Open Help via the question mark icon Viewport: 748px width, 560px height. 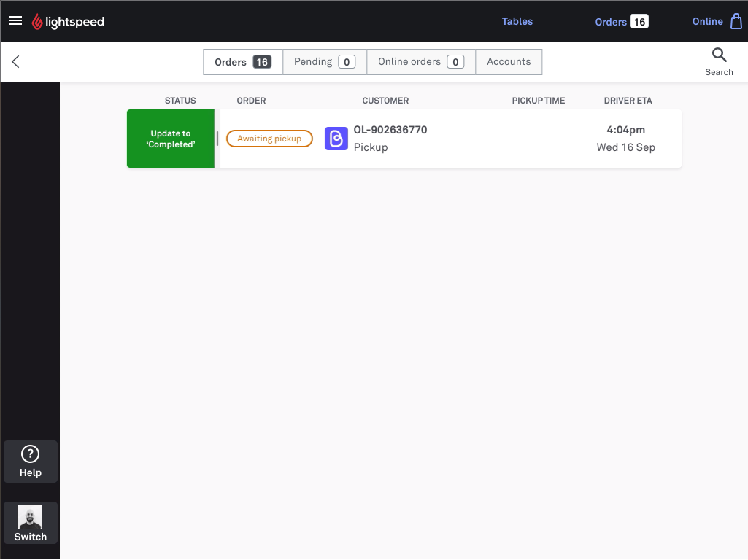point(31,454)
